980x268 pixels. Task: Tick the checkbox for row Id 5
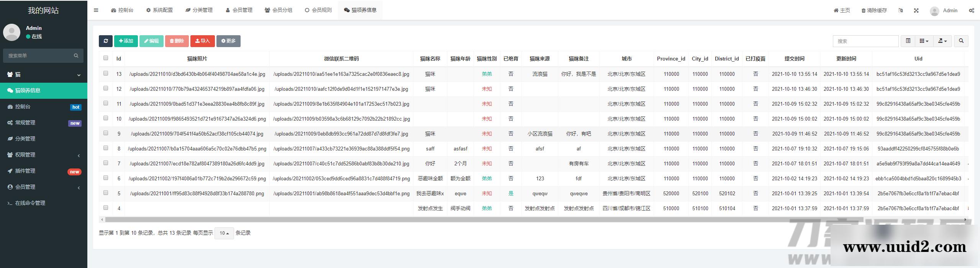click(106, 193)
